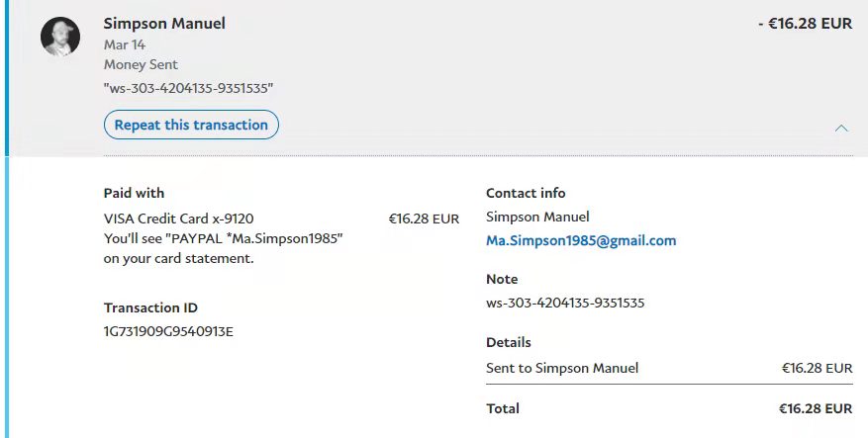Click Simpson Manuel's profile avatar

[x=60, y=37]
